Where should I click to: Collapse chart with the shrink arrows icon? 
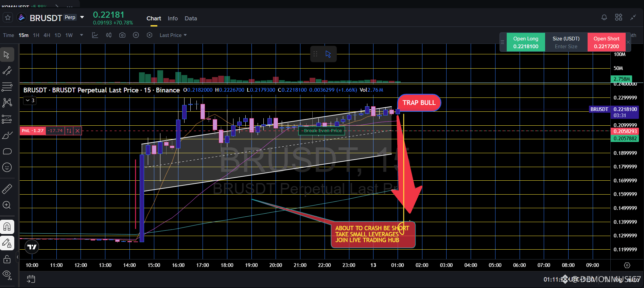point(633,17)
